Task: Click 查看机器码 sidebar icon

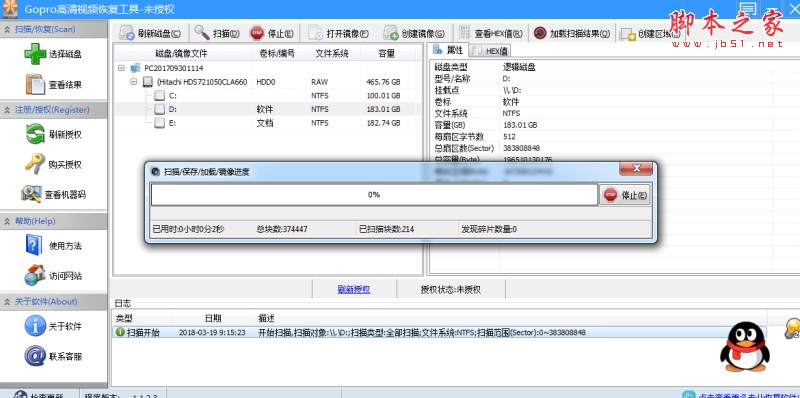Action: 31,194
